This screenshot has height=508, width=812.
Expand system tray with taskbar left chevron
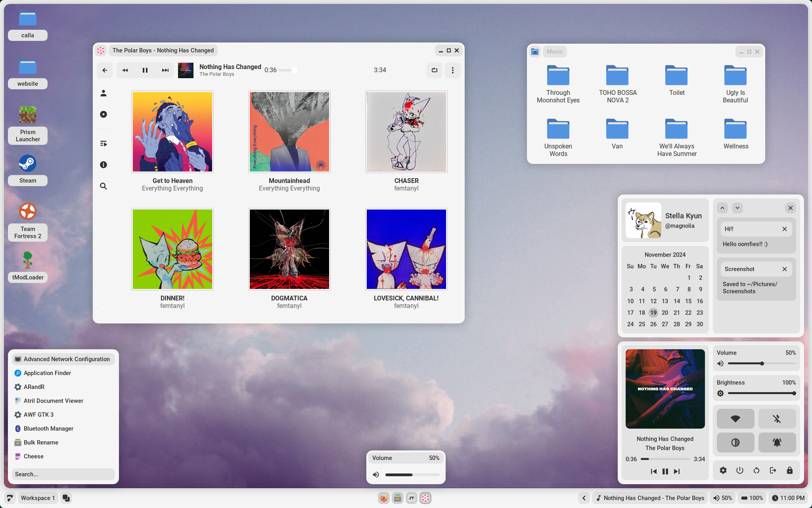(584, 498)
